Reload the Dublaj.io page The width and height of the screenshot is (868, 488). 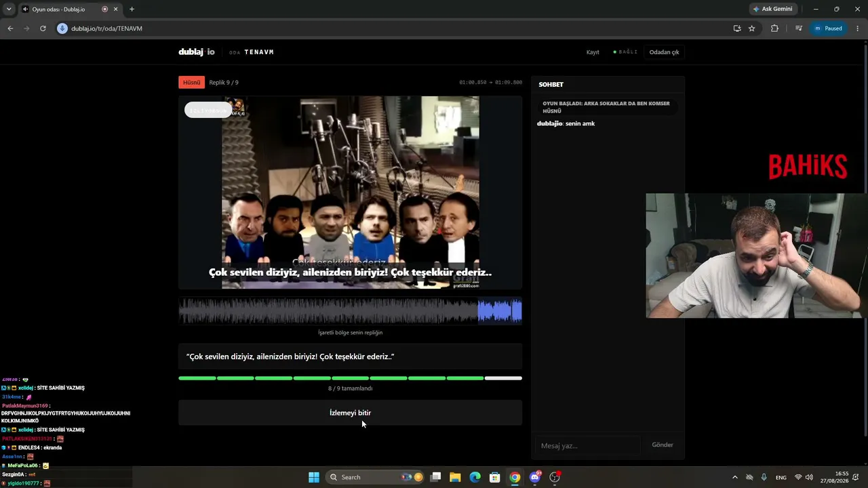click(x=43, y=28)
